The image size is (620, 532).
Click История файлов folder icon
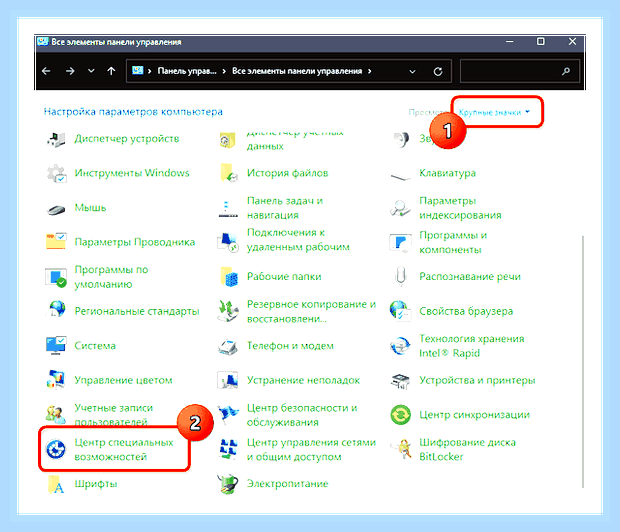[228, 173]
